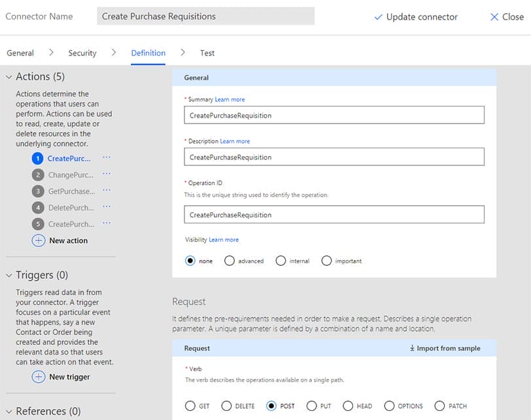Go to the Security step tab

(82, 53)
